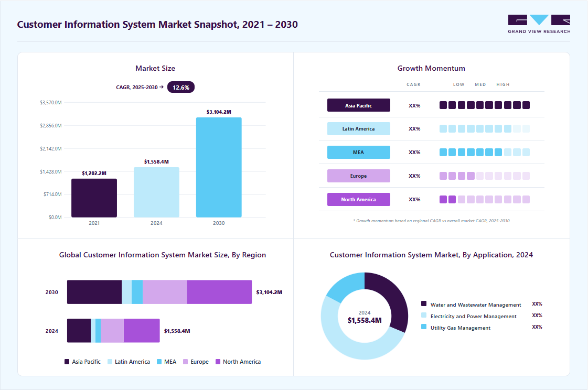The height and width of the screenshot is (391, 588).
Task: Click Asia Pacific segment of 2030 stacked bar
Action: pos(94,292)
